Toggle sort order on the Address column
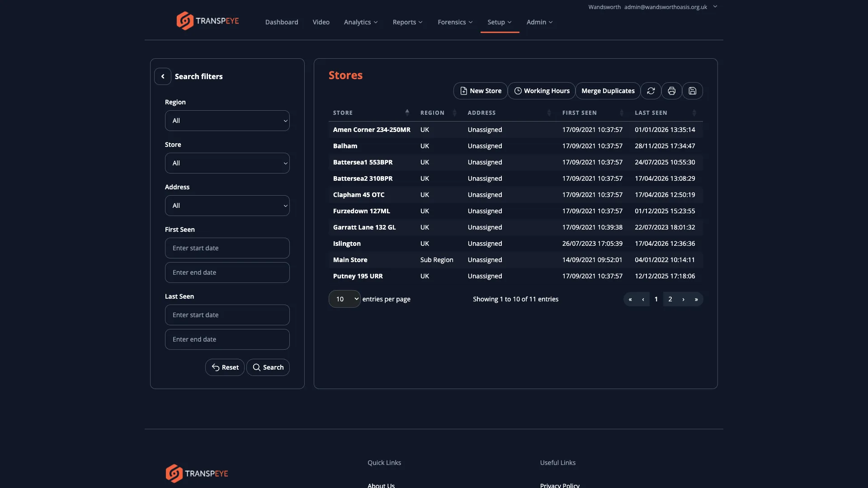The width and height of the screenshot is (868, 488). coord(548,113)
